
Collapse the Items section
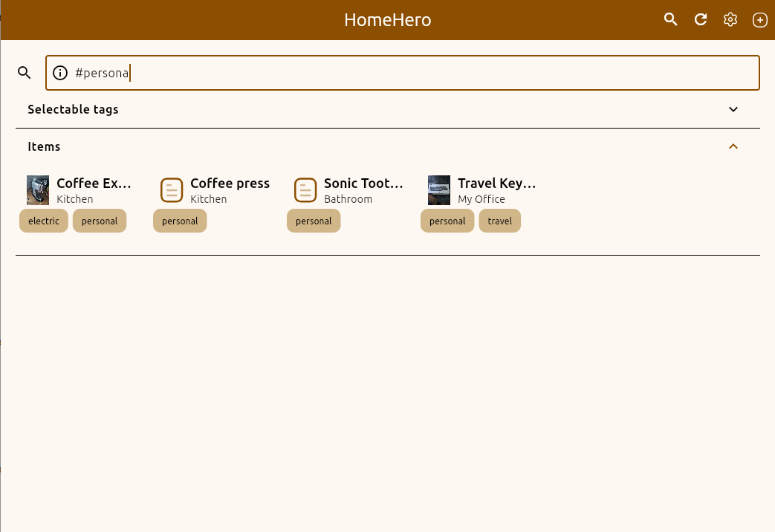(733, 146)
